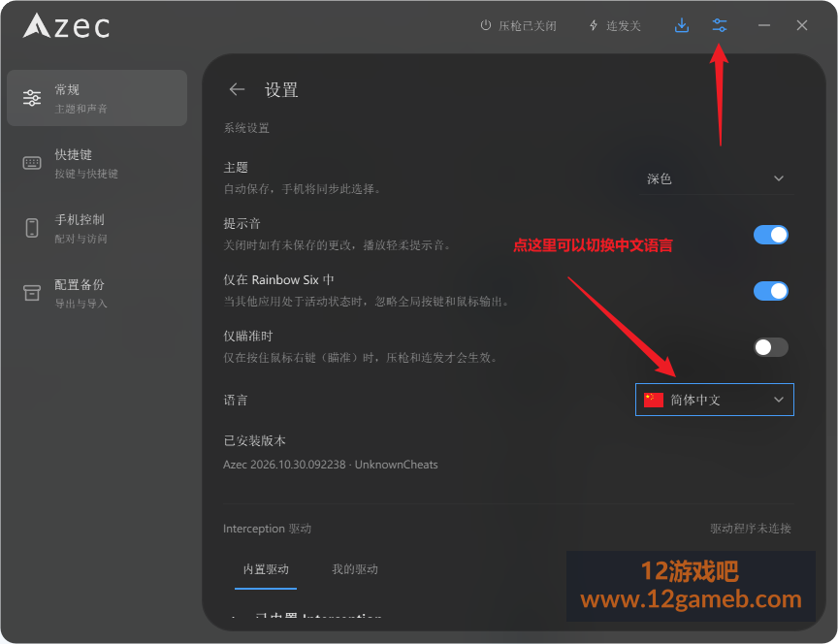838x644 pixels.
Task: Open the 配置备份 section in the sidebar
Action: [x=97, y=293]
